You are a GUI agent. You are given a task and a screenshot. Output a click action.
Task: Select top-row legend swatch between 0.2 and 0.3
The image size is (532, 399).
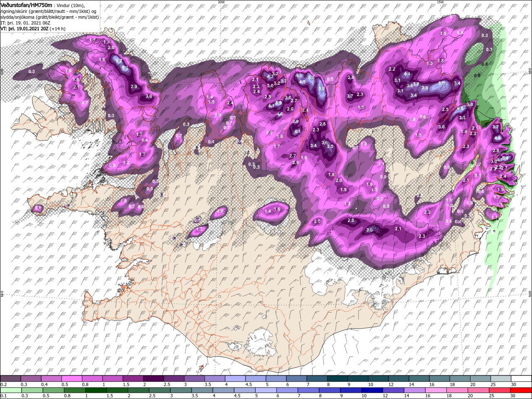10,379
